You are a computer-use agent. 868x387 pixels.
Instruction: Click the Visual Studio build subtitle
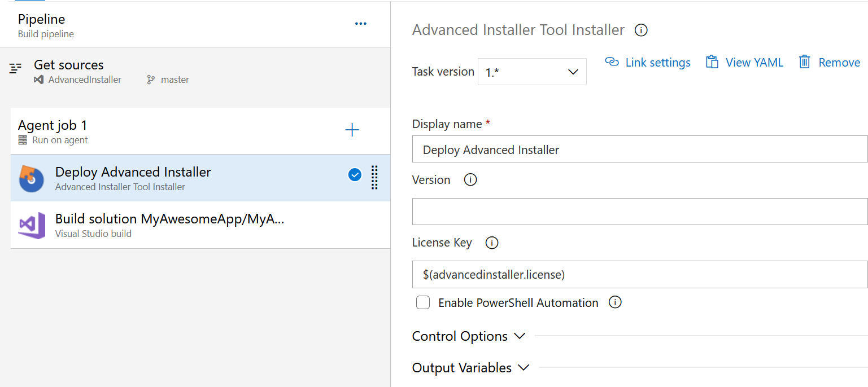point(93,234)
